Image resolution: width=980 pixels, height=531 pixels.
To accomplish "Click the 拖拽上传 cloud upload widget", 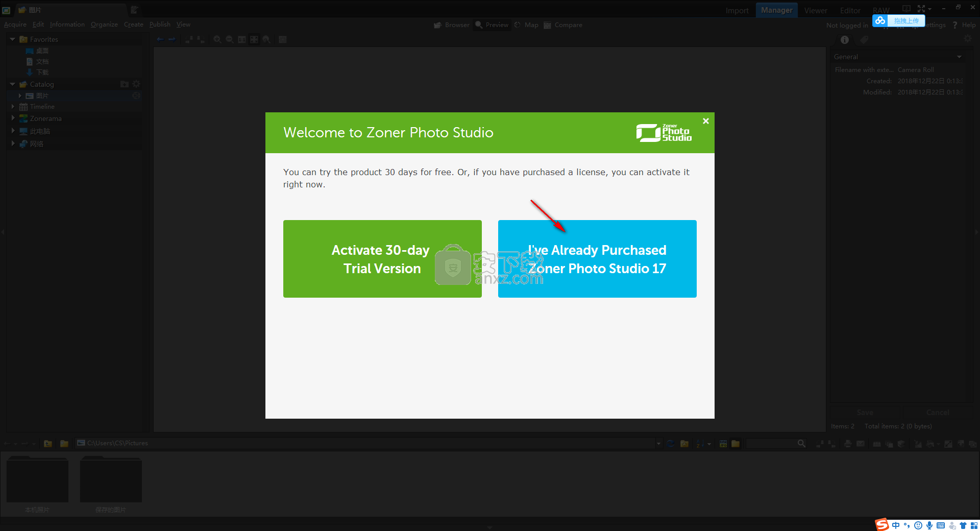I will [898, 20].
